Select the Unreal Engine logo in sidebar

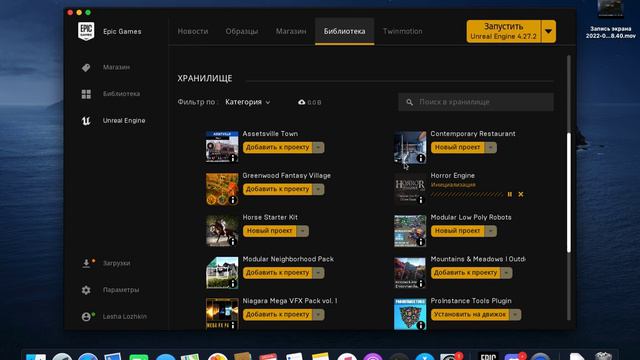point(86,120)
